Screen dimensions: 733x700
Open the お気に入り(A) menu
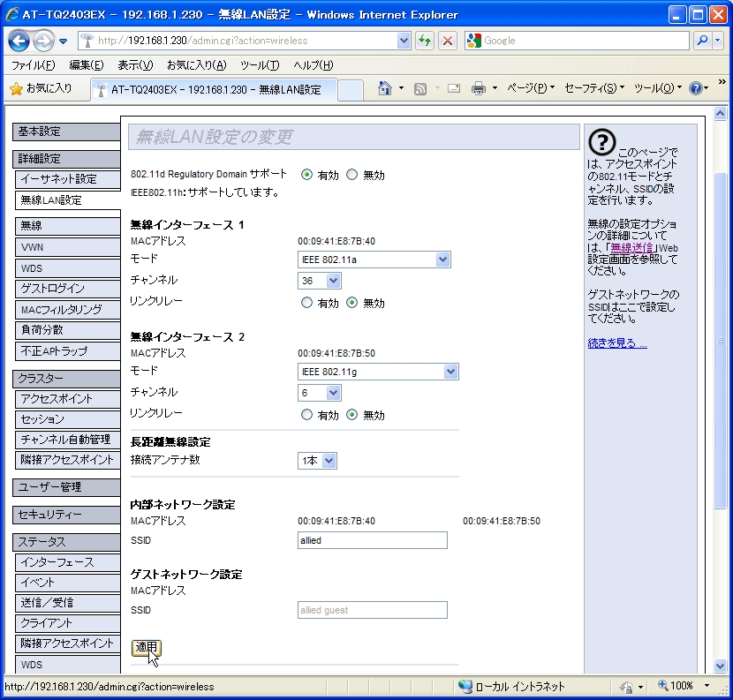coord(196,65)
